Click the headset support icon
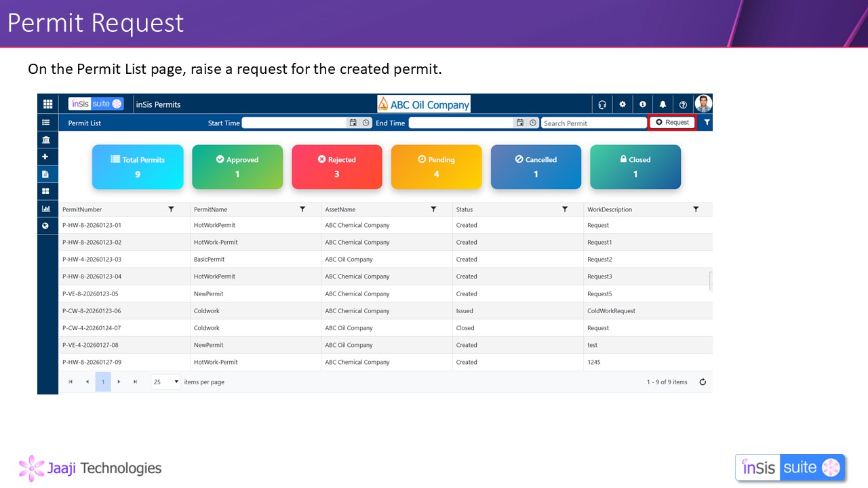Image resolution: width=868 pixels, height=488 pixels. [x=601, y=104]
